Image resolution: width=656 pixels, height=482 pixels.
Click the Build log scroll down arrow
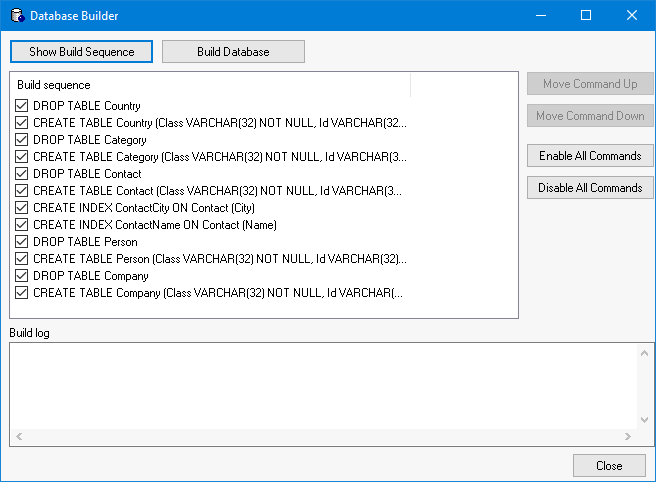click(x=645, y=421)
